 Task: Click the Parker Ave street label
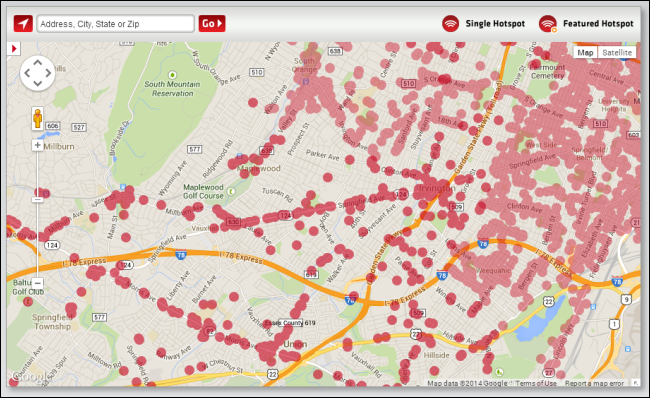(323, 155)
